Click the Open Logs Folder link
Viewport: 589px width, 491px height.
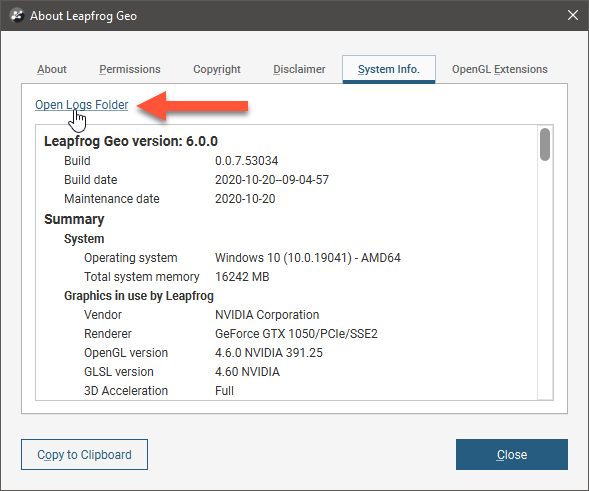point(82,105)
